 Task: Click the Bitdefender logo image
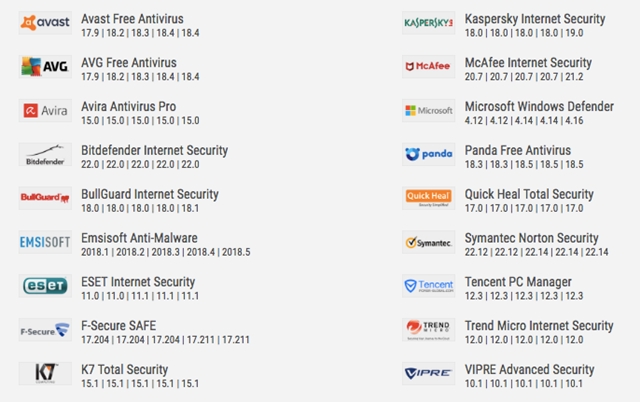pyautogui.click(x=45, y=154)
